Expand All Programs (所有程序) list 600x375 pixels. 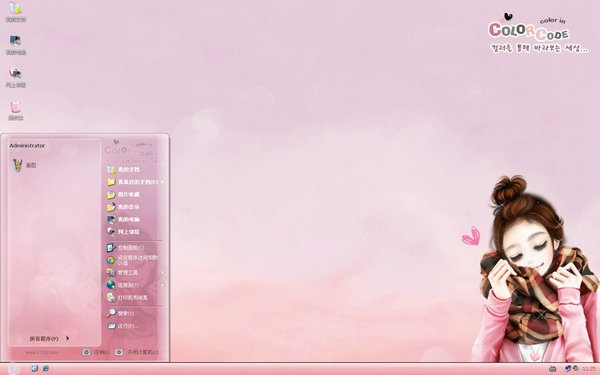point(49,339)
